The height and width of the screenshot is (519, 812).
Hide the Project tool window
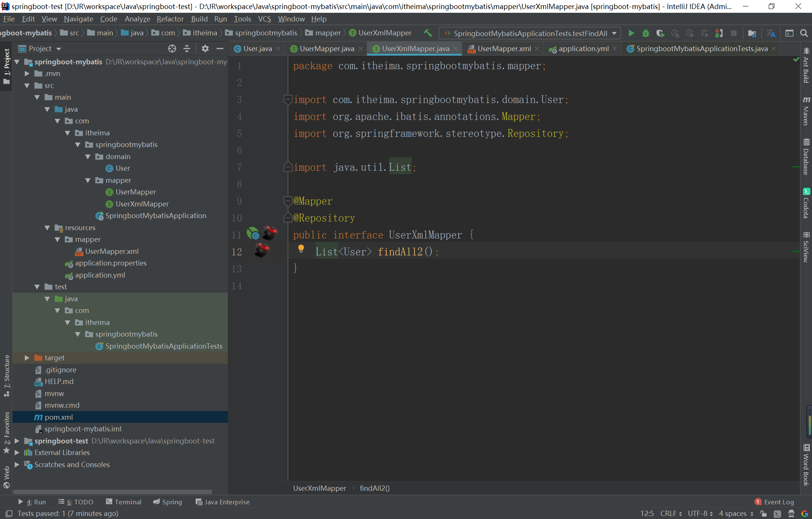[220, 49]
